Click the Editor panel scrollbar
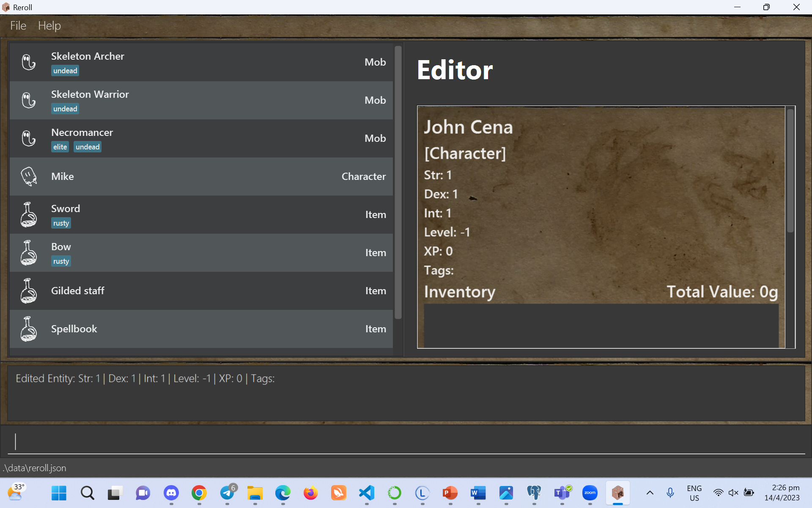812x508 pixels. point(790,169)
